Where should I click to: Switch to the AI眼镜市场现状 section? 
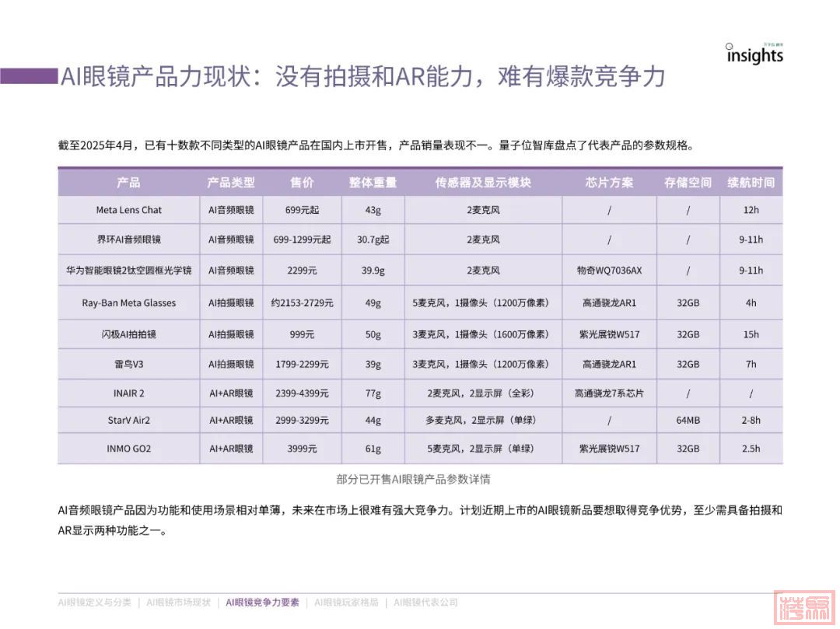pos(178,602)
